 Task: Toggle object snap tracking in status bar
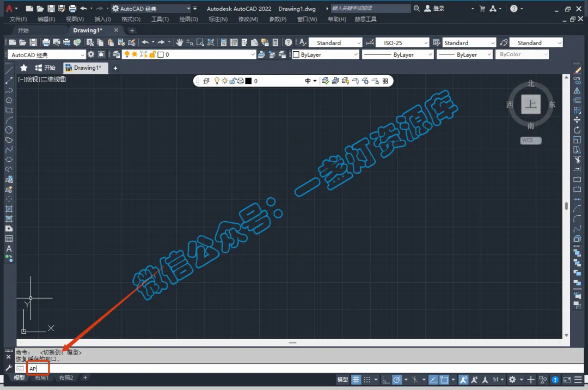(x=433, y=380)
